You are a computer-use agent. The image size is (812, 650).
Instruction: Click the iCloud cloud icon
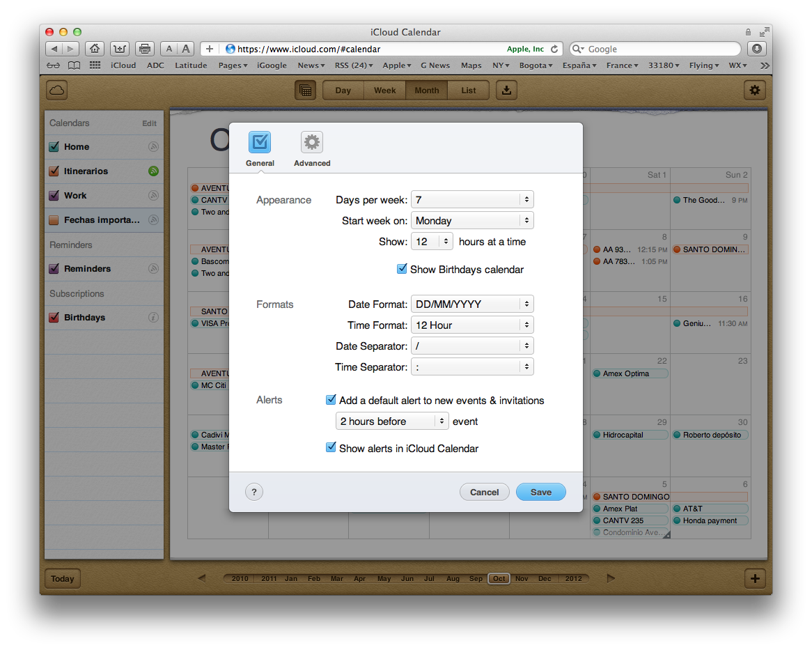(x=57, y=90)
